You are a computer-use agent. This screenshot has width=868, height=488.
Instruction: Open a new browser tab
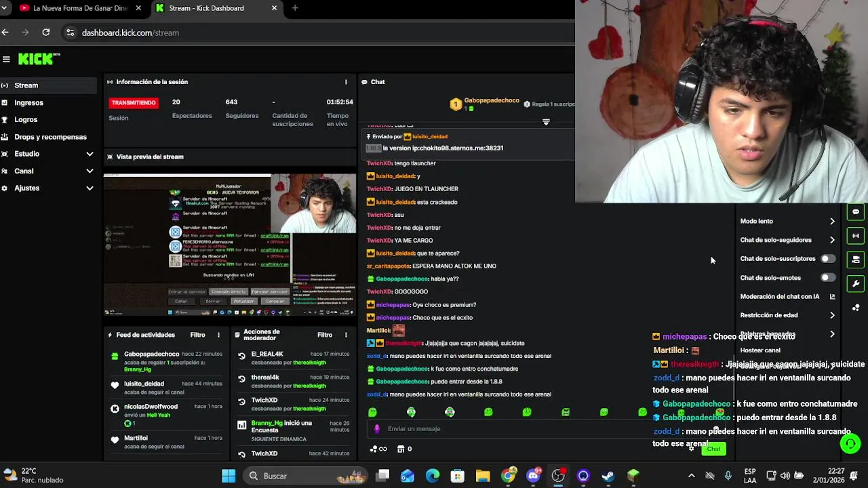[x=295, y=8]
